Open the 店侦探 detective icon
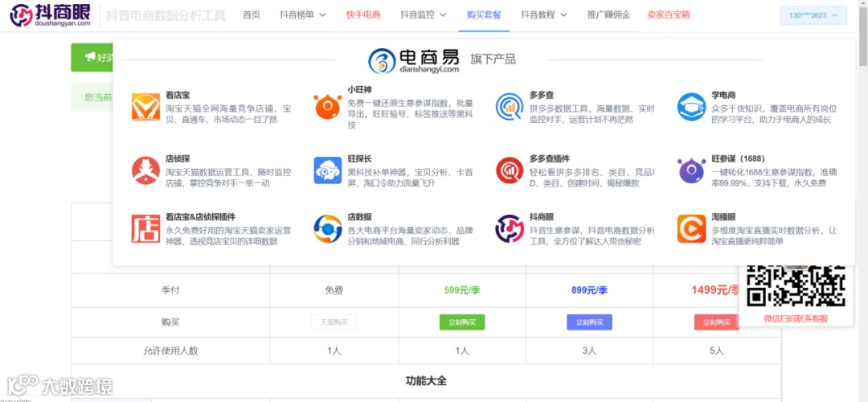Image resolution: width=868 pixels, height=402 pixels. tap(145, 170)
